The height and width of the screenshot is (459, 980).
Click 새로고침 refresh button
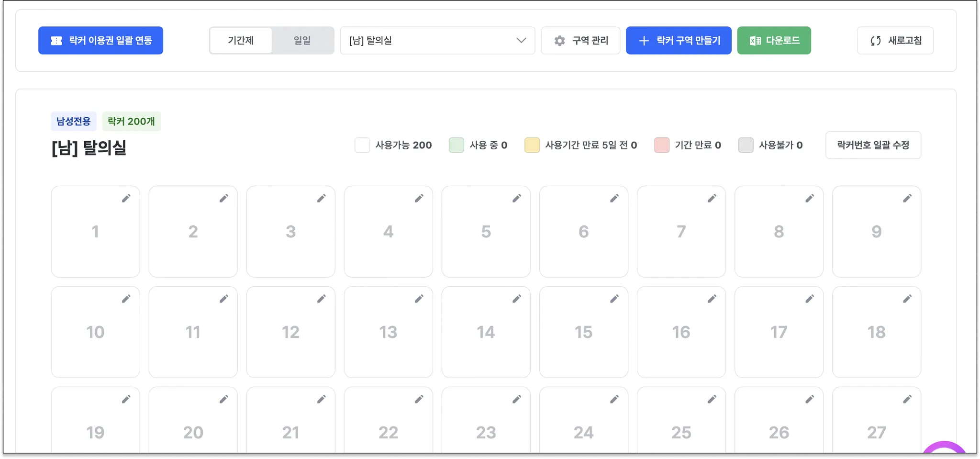tap(895, 41)
